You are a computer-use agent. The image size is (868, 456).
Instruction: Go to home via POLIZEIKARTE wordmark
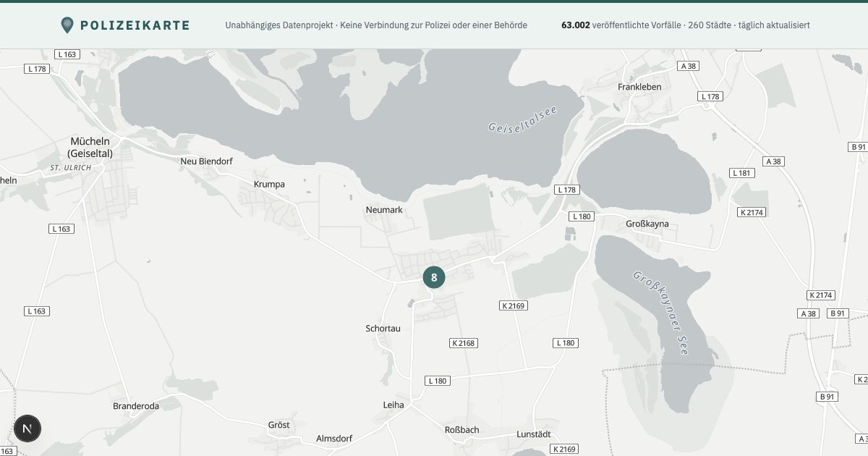pos(135,25)
